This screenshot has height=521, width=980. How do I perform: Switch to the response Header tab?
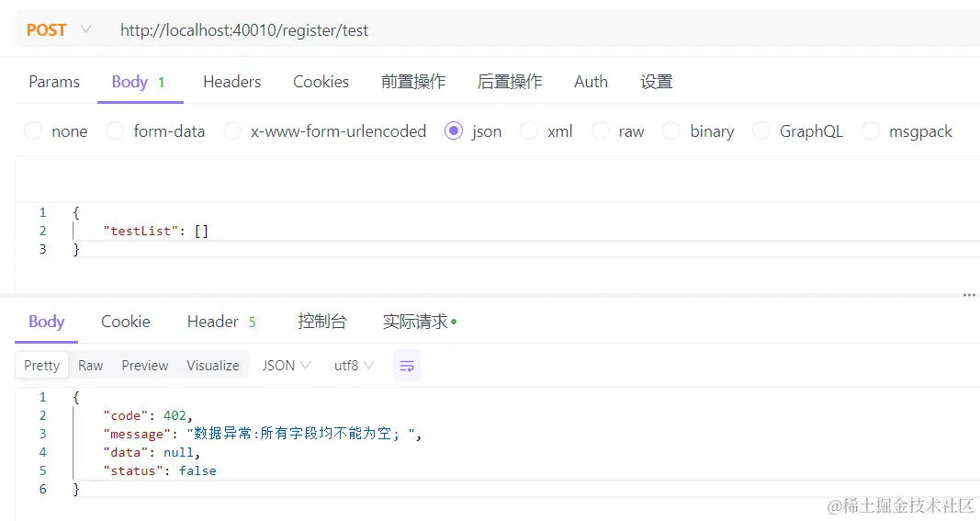[x=222, y=322]
